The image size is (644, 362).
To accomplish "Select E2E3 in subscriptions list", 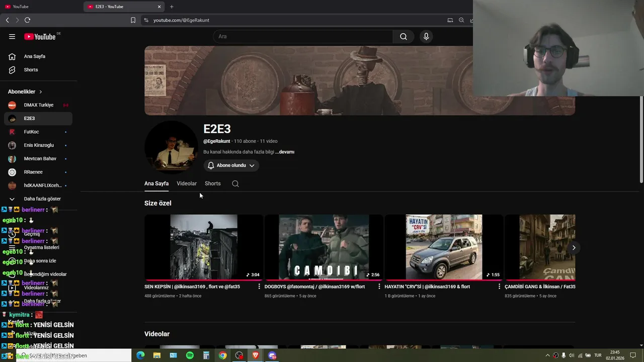I will [x=38, y=118].
